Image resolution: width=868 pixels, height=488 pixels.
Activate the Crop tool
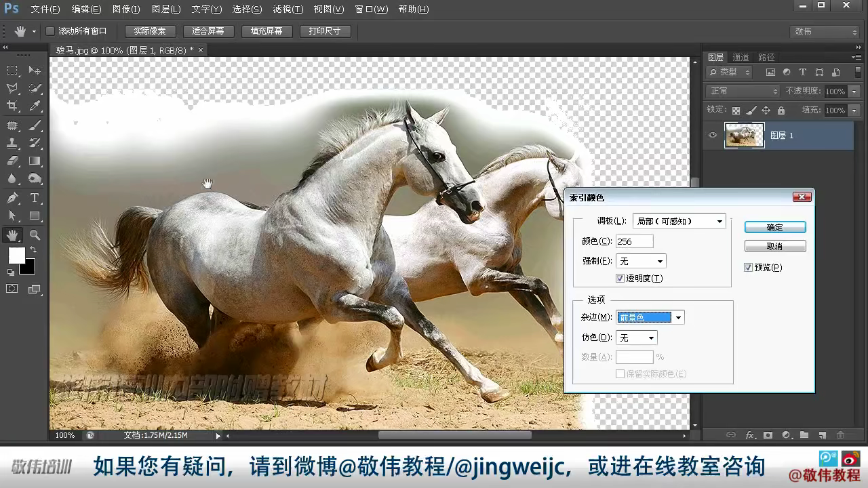point(12,106)
